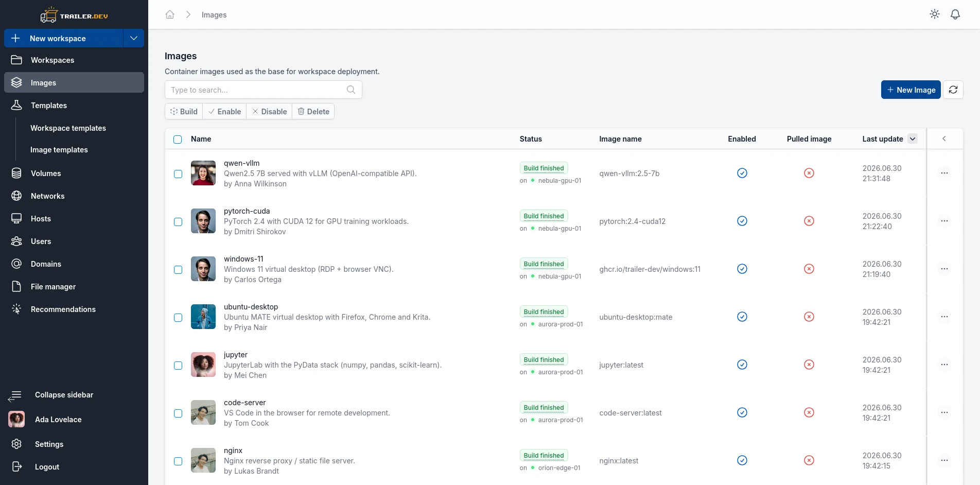This screenshot has height=485, width=980.
Task: Open Volumes in sidebar
Action: pyautogui.click(x=74, y=173)
